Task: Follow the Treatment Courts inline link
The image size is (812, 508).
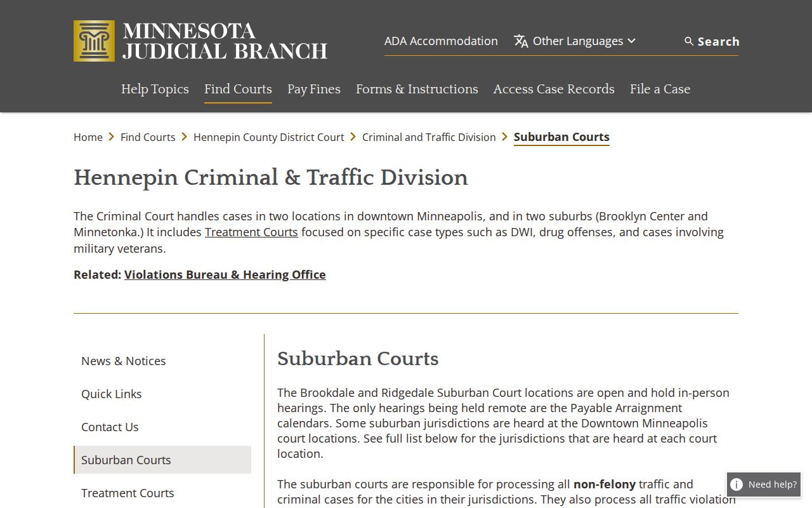Action: pyautogui.click(x=251, y=232)
